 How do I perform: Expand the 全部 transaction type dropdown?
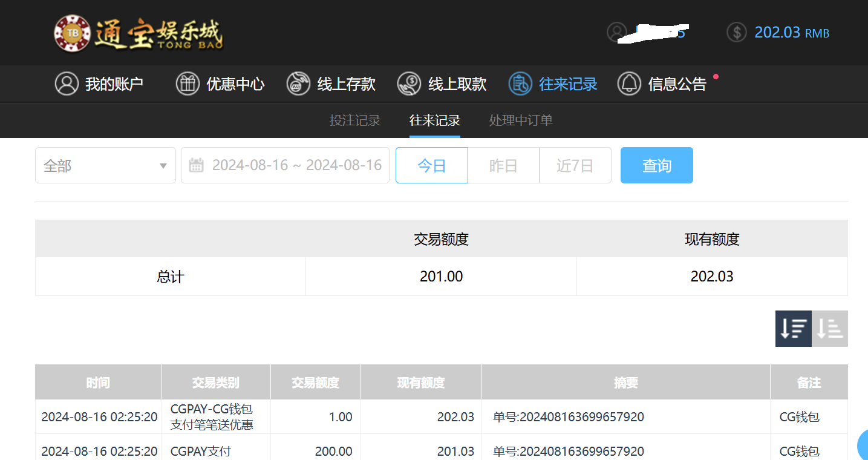coord(105,165)
